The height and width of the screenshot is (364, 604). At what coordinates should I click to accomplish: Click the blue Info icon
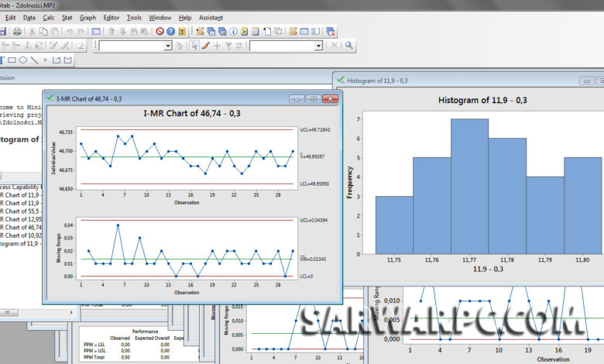(x=233, y=32)
